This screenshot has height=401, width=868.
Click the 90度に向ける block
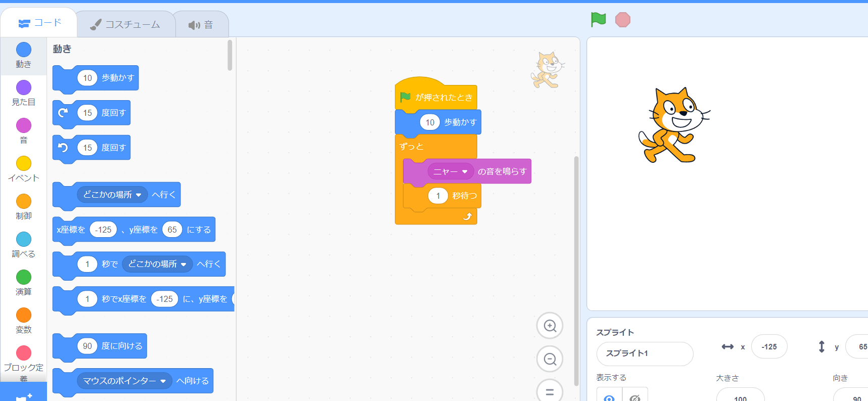(100, 346)
